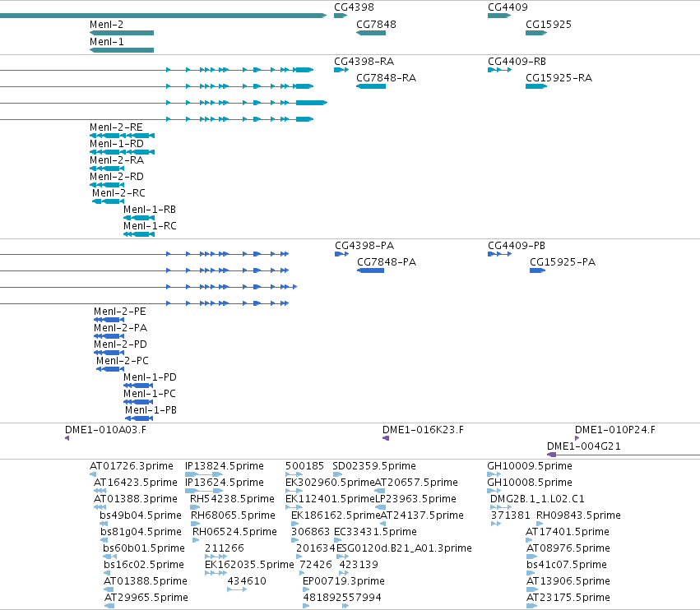The width and height of the screenshot is (700, 610).
Task: Click the CG7848-RA transcript label
Action: pos(386,78)
